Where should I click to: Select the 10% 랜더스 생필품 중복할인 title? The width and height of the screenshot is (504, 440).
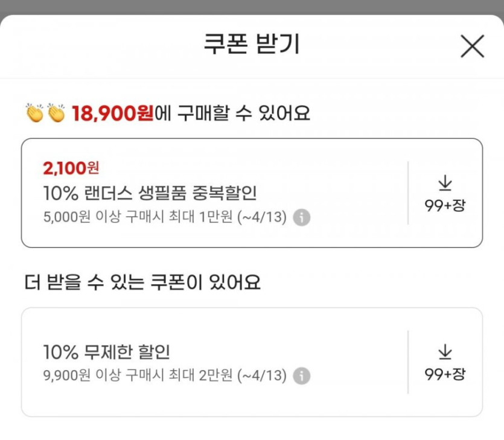coord(150,193)
